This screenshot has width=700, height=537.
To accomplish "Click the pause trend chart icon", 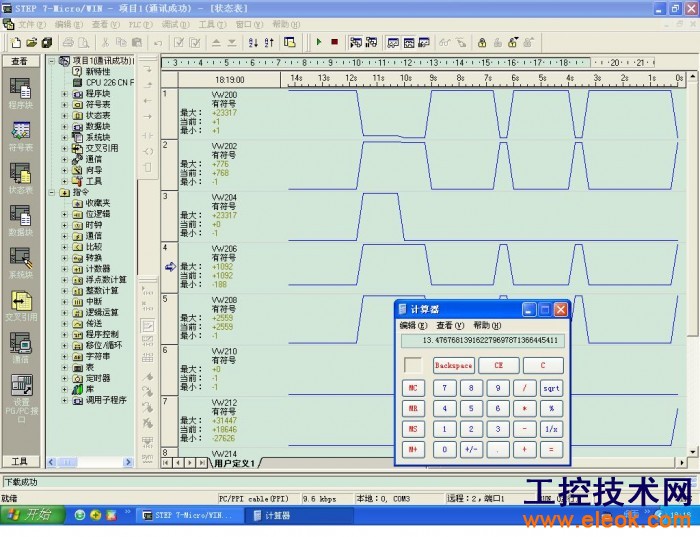I will [424, 43].
